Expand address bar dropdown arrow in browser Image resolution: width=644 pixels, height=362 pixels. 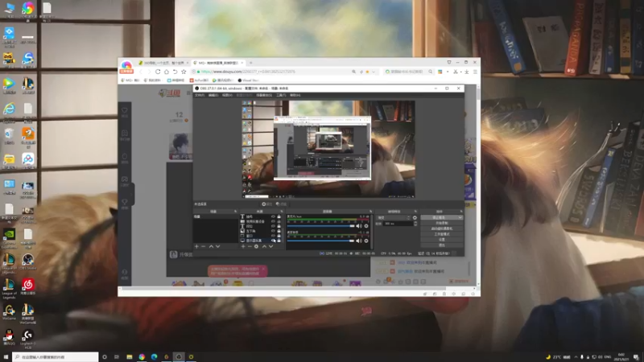[x=374, y=72]
